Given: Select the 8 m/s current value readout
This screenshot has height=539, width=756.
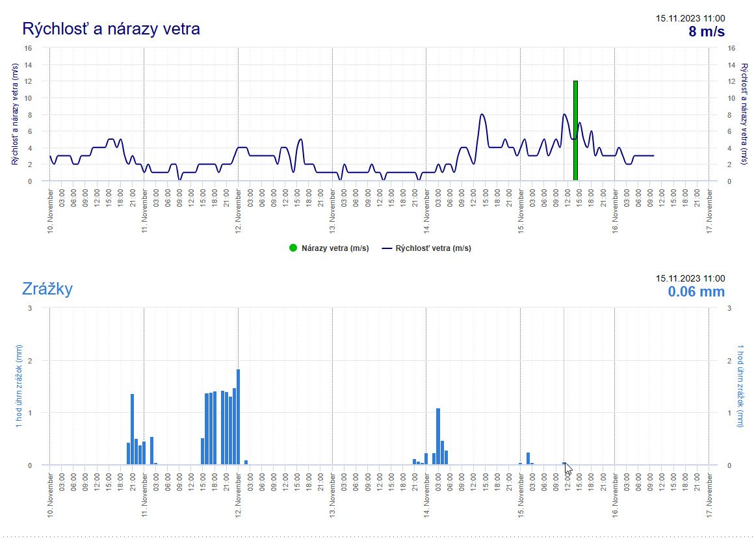Looking at the screenshot, I should pos(706,32).
